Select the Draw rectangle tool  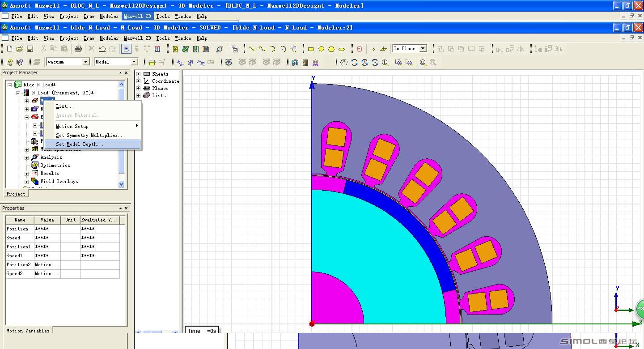311,49
